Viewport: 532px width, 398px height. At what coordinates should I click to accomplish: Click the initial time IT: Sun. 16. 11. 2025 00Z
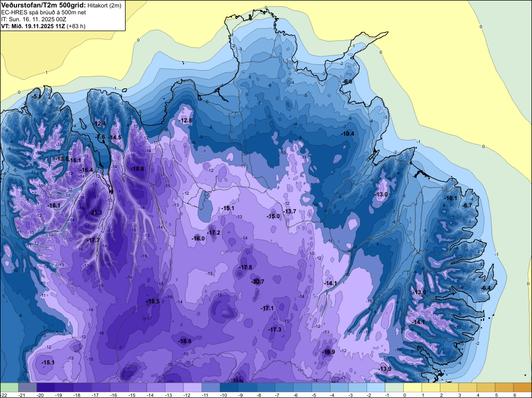[x=35, y=19]
